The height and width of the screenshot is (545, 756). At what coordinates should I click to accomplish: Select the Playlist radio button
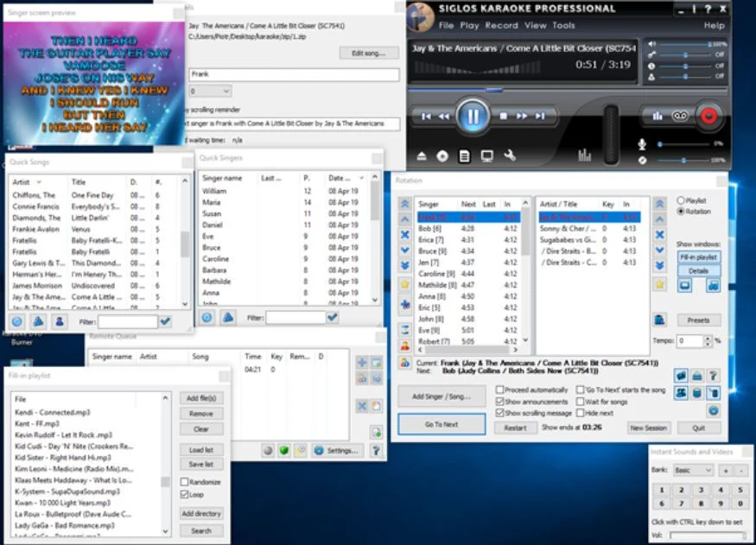click(x=681, y=200)
